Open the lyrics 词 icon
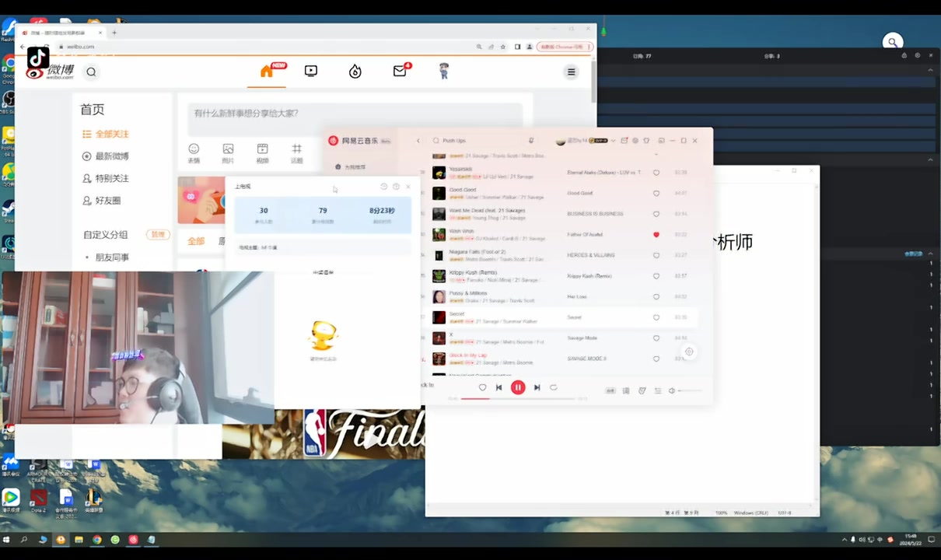 pos(626,390)
